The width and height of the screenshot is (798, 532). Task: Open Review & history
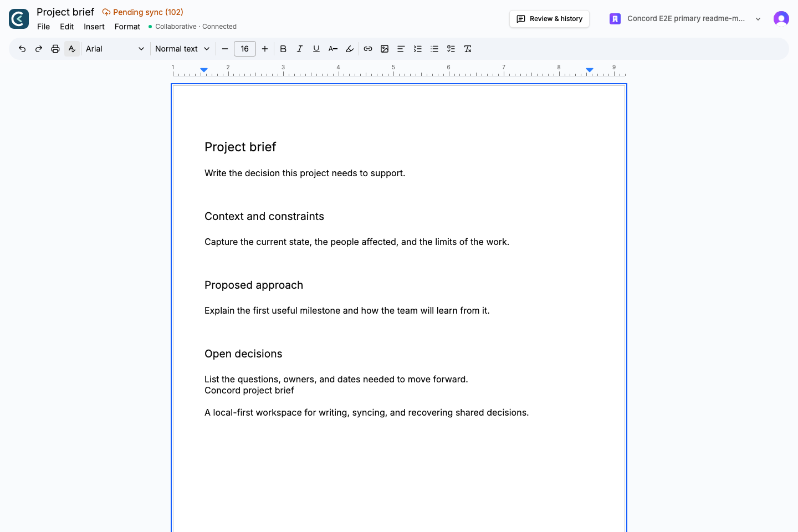549,19
